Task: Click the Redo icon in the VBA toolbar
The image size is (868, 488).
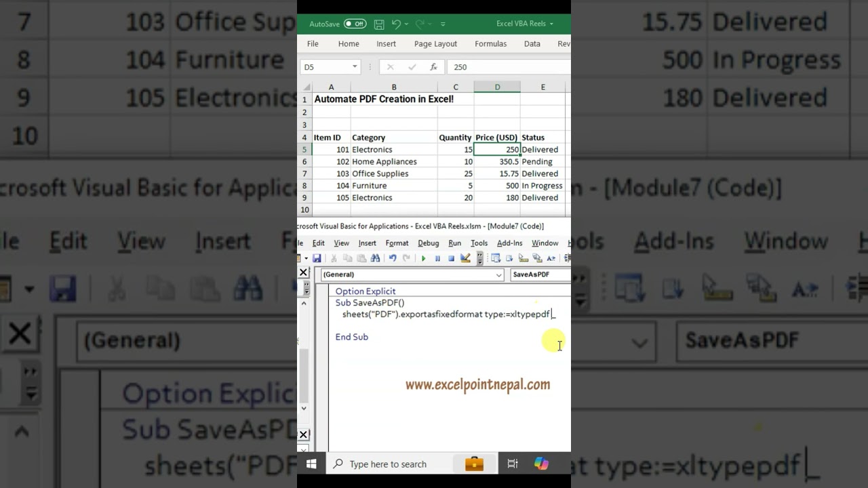Action: [406, 258]
